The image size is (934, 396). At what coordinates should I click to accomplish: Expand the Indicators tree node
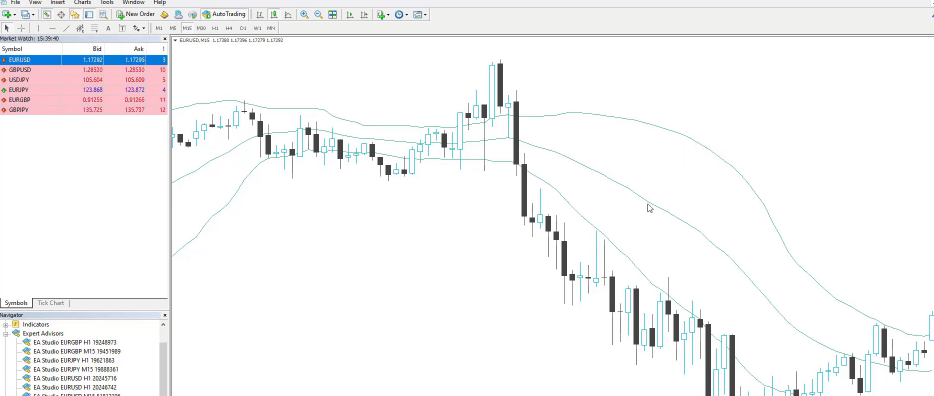click(6, 325)
